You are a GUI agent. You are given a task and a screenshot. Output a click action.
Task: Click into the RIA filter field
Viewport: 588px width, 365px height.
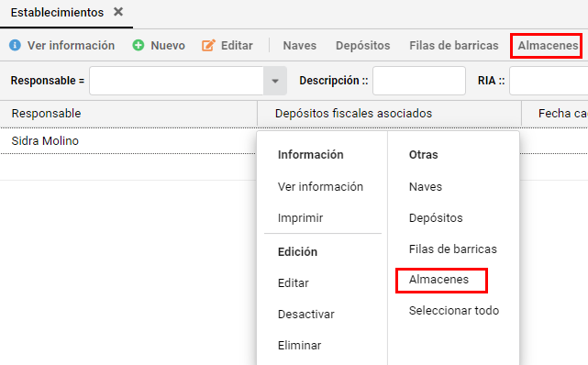pos(549,81)
